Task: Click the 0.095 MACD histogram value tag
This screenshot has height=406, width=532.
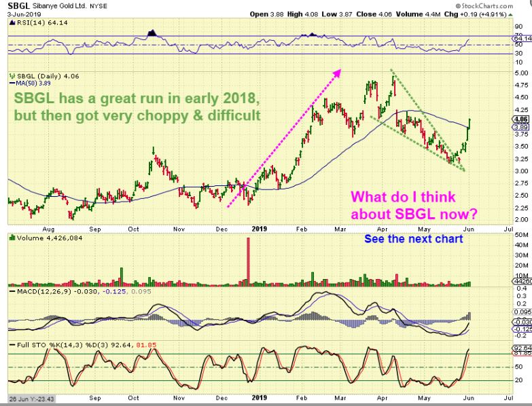Action: coord(522,312)
